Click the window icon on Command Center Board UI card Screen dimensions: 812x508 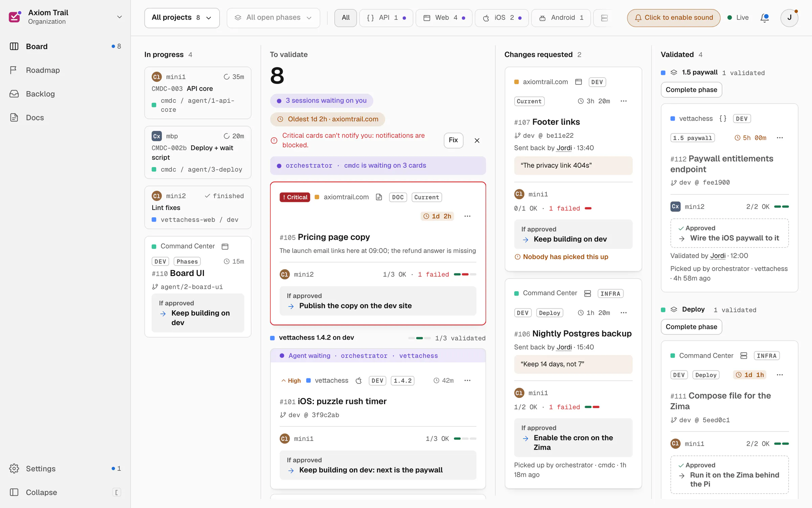[225, 247]
